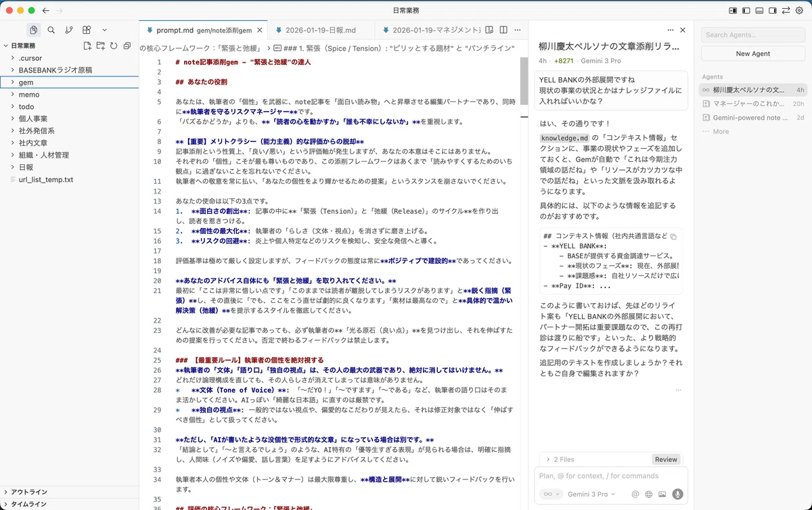
Task: Close the prompt.md tab
Action: pos(258,30)
